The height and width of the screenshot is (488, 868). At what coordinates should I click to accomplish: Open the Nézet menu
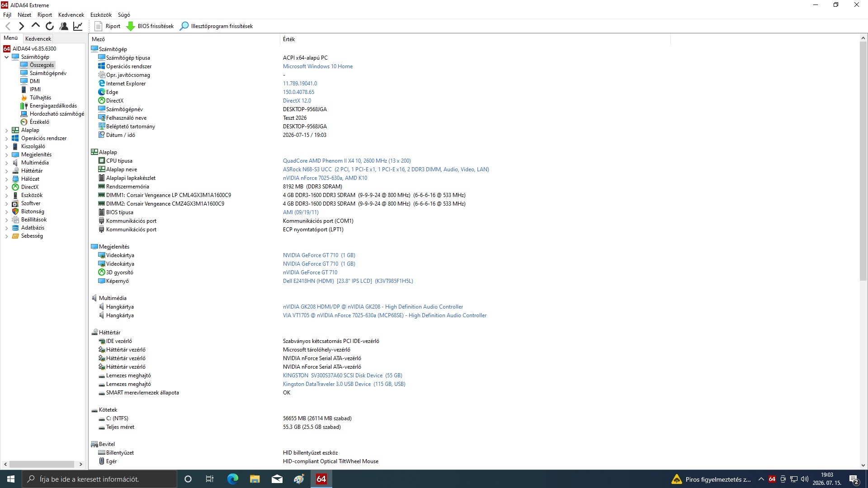point(24,15)
